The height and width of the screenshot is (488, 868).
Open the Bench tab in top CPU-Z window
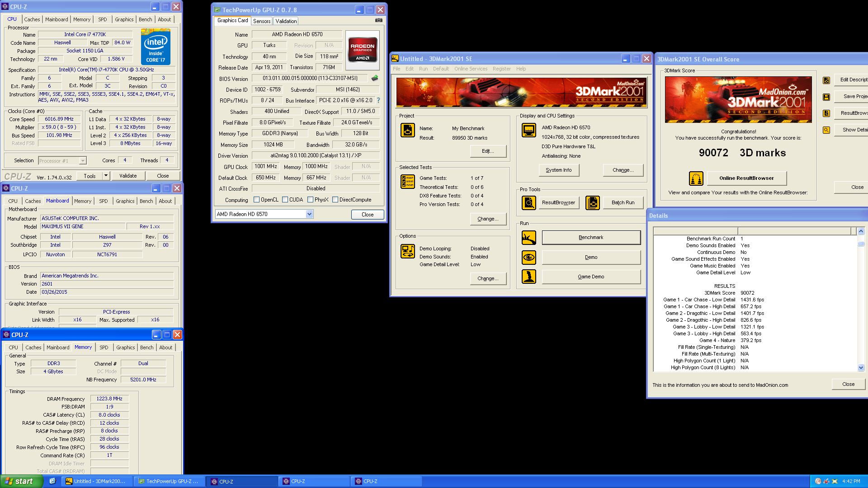(146, 19)
